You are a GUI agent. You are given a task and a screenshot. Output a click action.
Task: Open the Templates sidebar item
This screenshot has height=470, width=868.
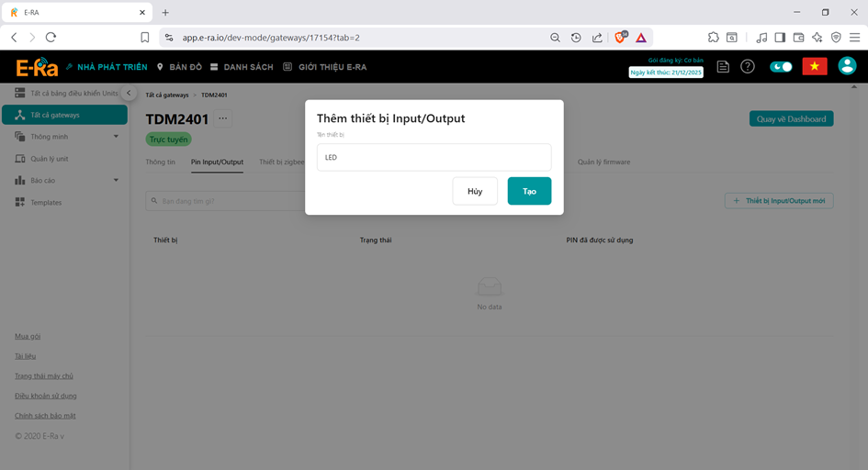(46, 203)
